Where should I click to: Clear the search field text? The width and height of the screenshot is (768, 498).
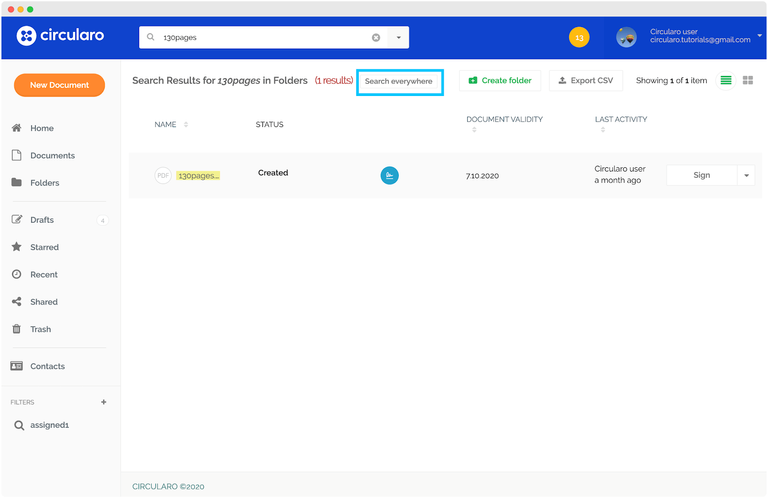coord(376,37)
